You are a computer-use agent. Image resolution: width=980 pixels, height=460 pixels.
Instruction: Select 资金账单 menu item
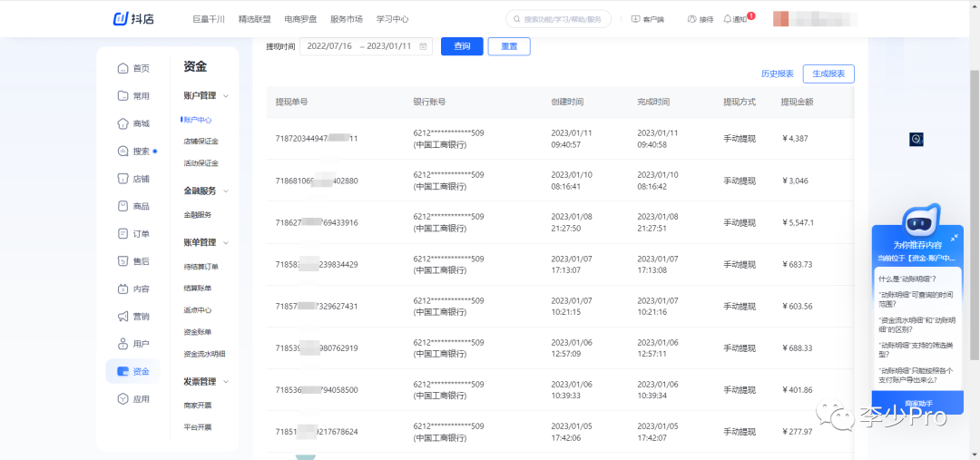198,332
